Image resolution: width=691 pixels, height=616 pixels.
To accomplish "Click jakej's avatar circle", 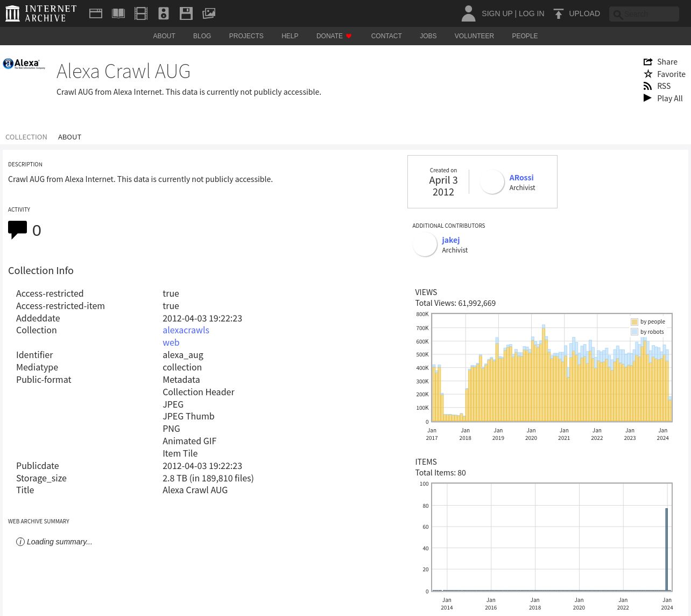I will 425,244.
